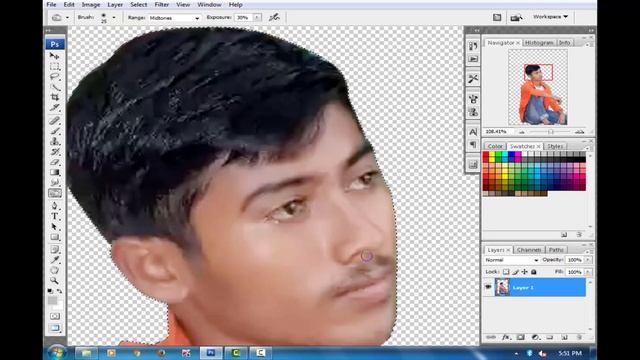The width and height of the screenshot is (640, 360).
Task: Enable the airbrush option in options bar
Action: click(x=274, y=17)
